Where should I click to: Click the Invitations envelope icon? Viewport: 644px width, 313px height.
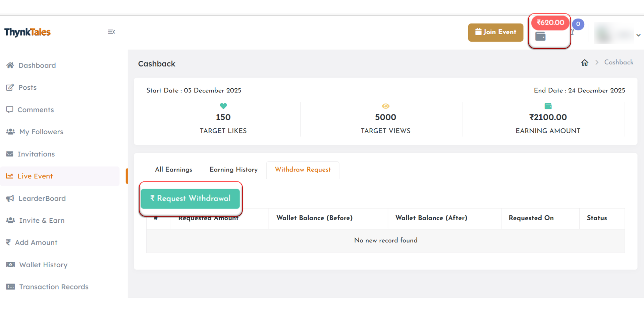click(10, 154)
